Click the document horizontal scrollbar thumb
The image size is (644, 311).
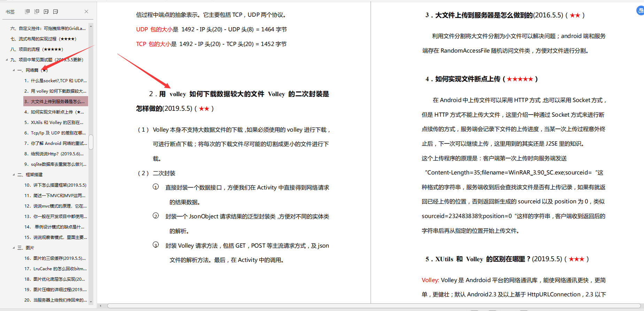click(x=374, y=306)
